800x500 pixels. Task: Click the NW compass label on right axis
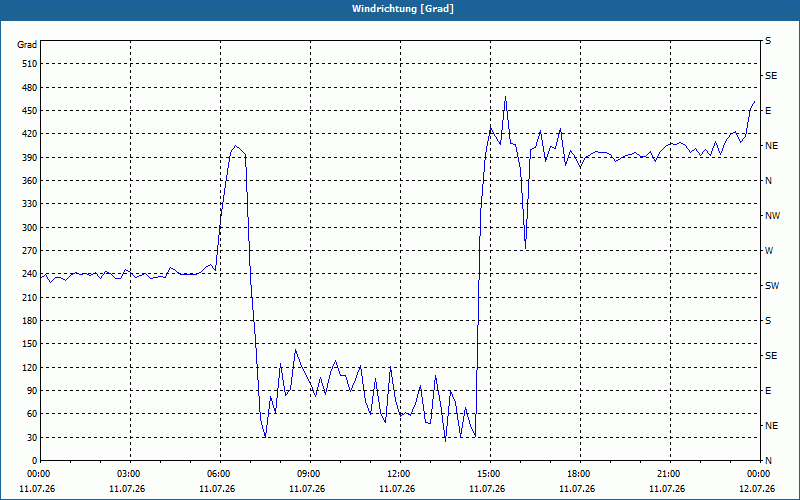point(772,216)
